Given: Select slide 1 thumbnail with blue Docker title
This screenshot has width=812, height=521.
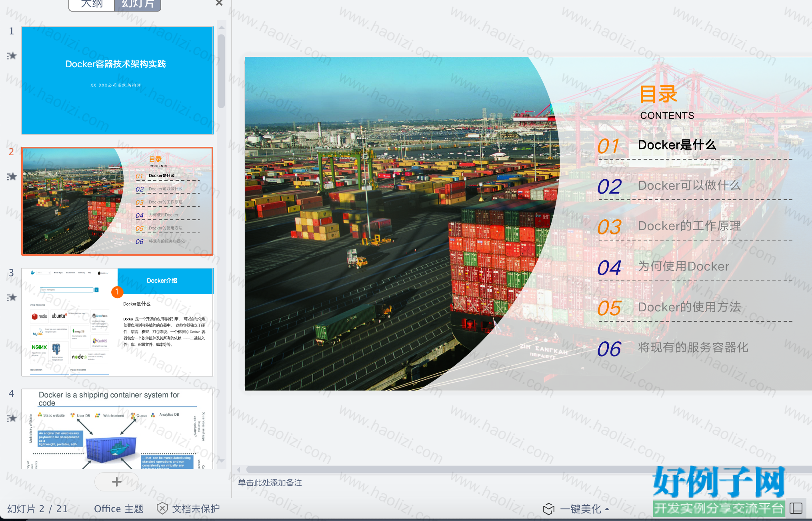Looking at the screenshot, I should pos(117,80).
